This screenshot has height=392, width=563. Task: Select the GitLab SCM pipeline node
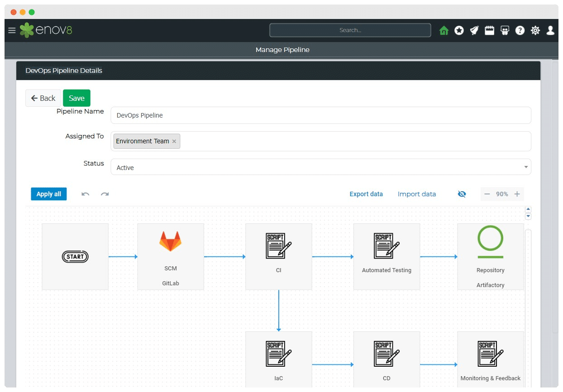170,256
